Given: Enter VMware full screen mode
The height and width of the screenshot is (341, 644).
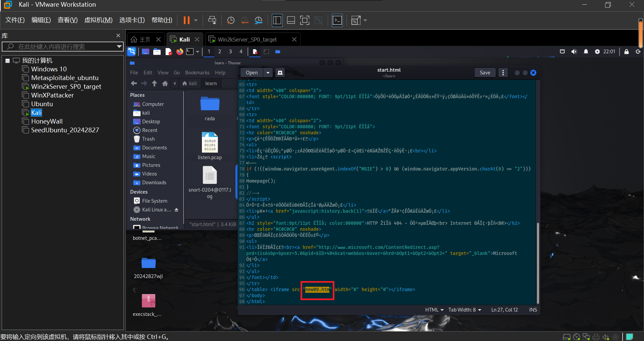Looking at the screenshot, I should tap(305, 20).
